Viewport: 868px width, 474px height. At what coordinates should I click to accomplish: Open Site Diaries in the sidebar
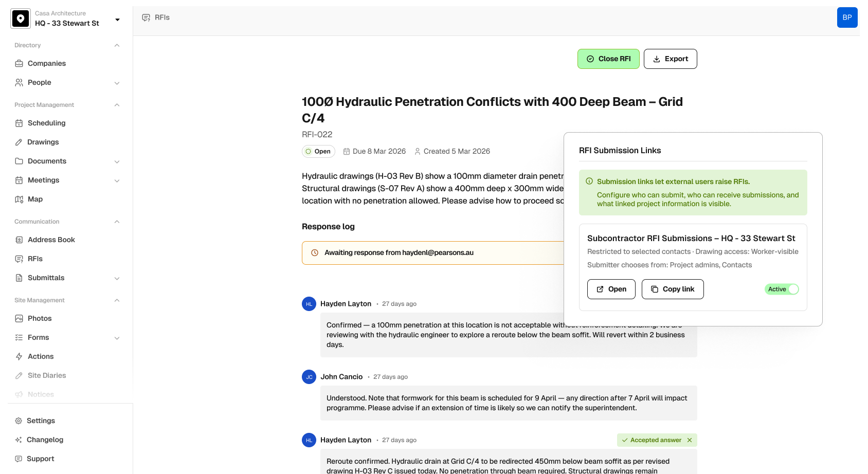pos(47,375)
